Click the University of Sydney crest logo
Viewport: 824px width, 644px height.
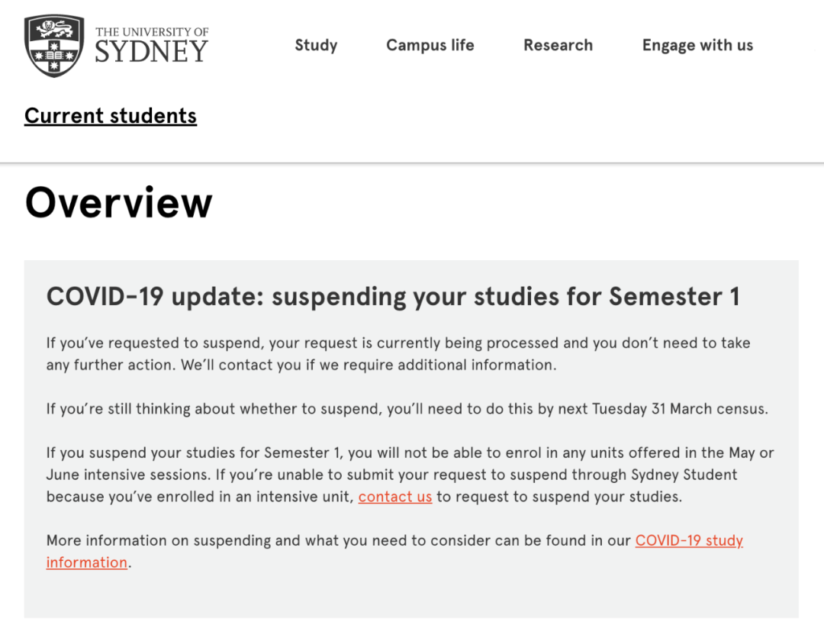pos(54,46)
